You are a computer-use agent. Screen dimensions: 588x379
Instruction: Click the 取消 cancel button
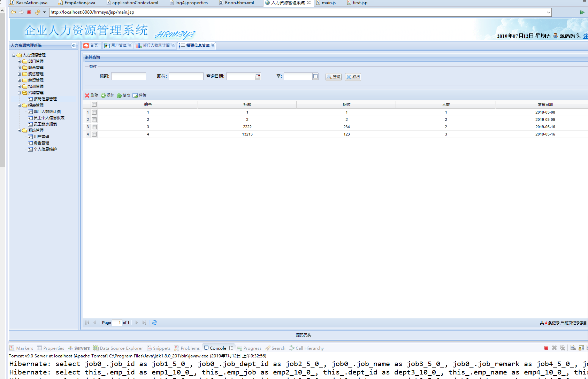pos(353,77)
